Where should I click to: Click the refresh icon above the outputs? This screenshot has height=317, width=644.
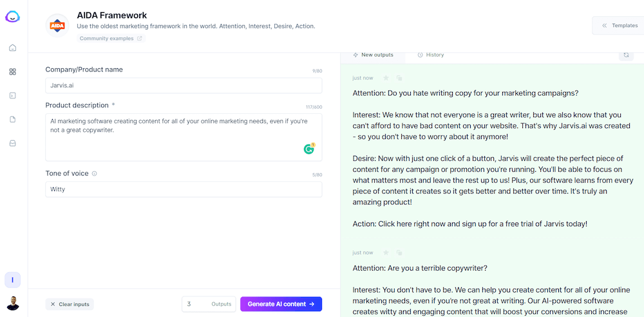pos(626,55)
